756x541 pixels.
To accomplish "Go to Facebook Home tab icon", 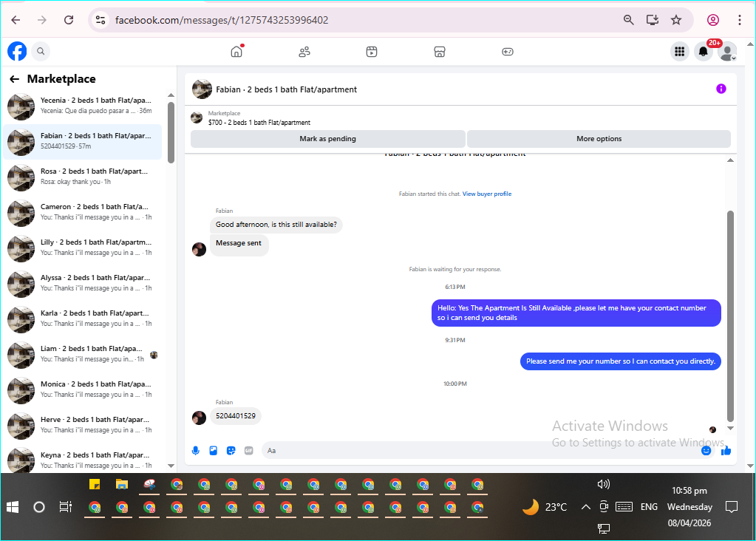I will click(236, 51).
